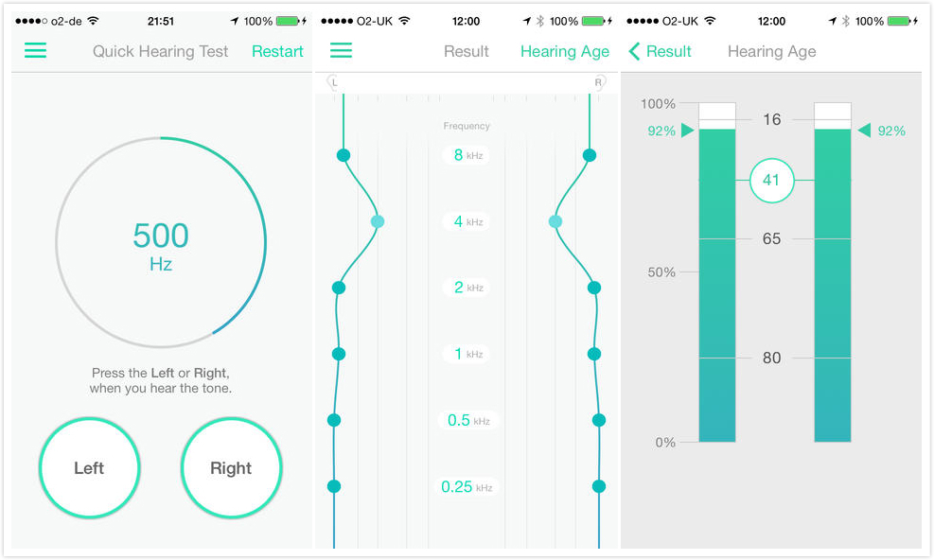Switch to the Hearing Age view

[x=565, y=51]
